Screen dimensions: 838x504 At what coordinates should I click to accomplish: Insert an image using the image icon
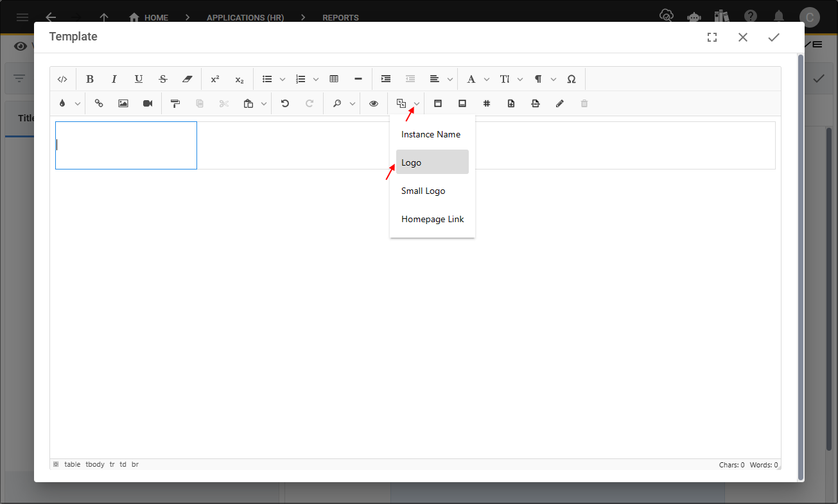123,103
